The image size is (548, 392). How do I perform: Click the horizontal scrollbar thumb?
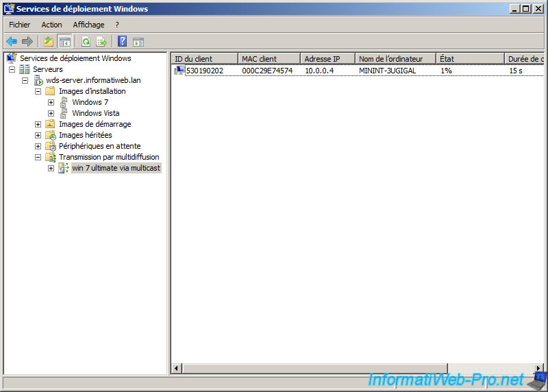pos(315,368)
